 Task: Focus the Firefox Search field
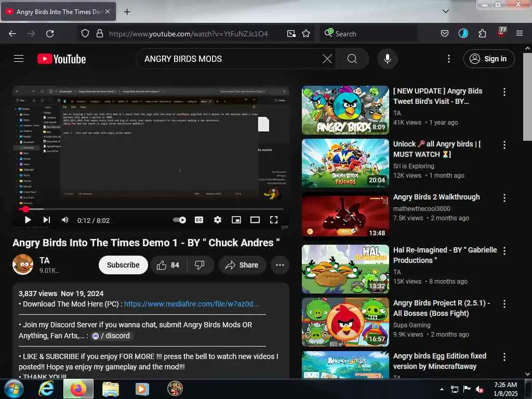coord(369,34)
